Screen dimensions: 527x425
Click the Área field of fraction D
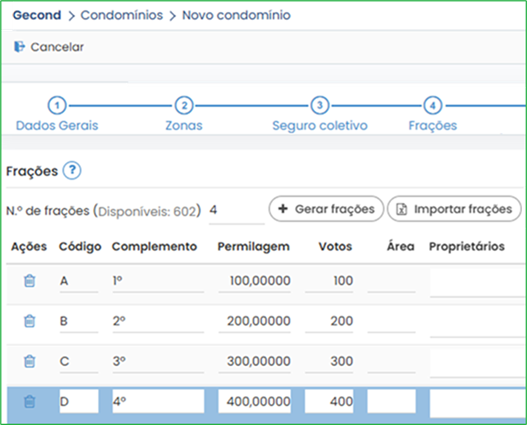(392, 401)
